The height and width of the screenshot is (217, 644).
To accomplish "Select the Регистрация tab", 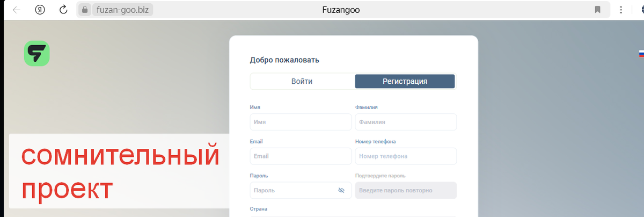I will [405, 81].
